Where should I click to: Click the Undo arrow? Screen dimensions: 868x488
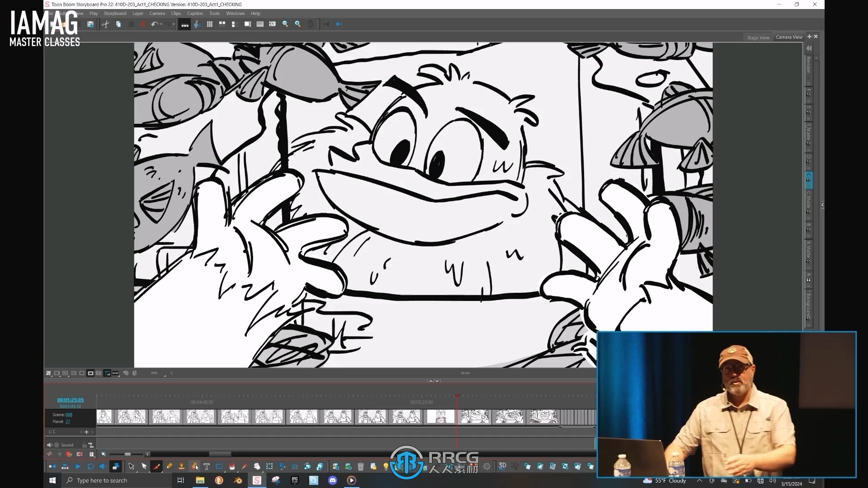[x=154, y=24]
